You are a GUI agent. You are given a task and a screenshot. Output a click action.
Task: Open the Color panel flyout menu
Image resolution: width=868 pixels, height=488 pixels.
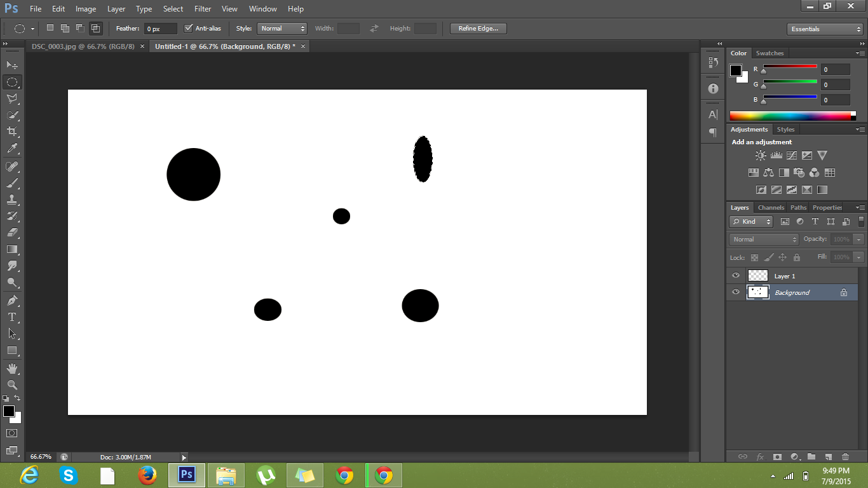click(x=860, y=53)
